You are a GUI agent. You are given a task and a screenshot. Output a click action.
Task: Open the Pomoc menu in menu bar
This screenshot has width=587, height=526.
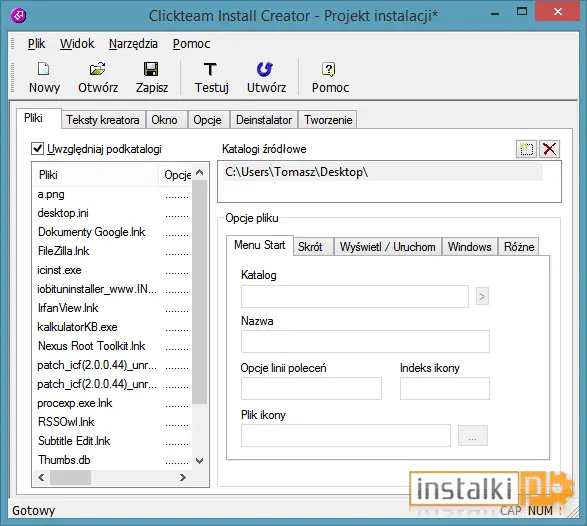[x=191, y=44]
